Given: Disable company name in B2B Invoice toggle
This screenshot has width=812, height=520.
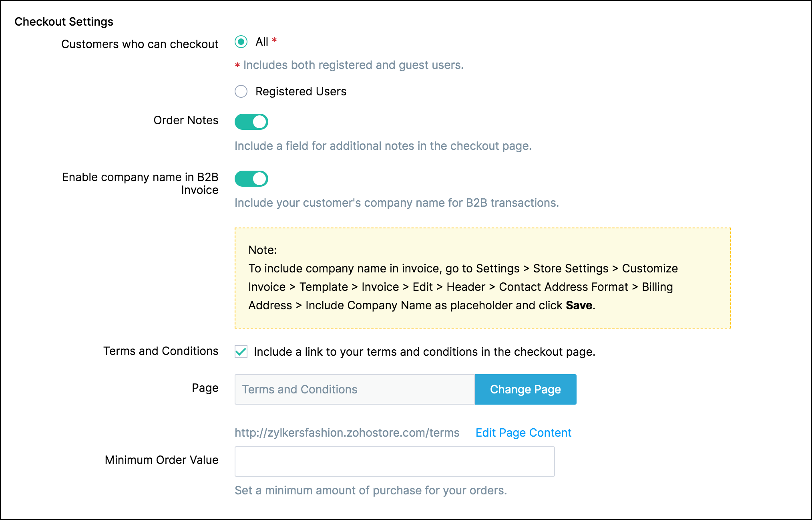Looking at the screenshot, I should click(x=251, y=179).
